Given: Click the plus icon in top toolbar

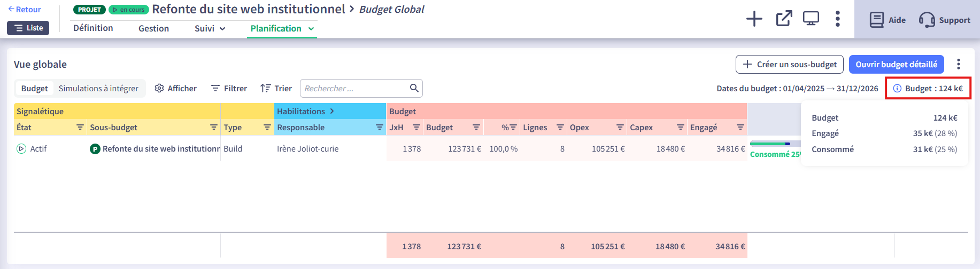Looking at the screenshot, I should 754,19.
